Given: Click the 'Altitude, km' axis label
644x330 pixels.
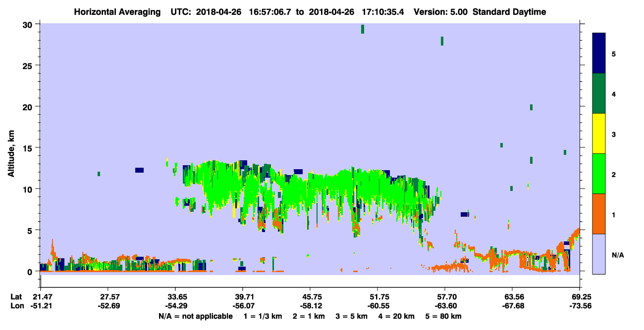Looking at the screenshot, I should click(11, 154).
